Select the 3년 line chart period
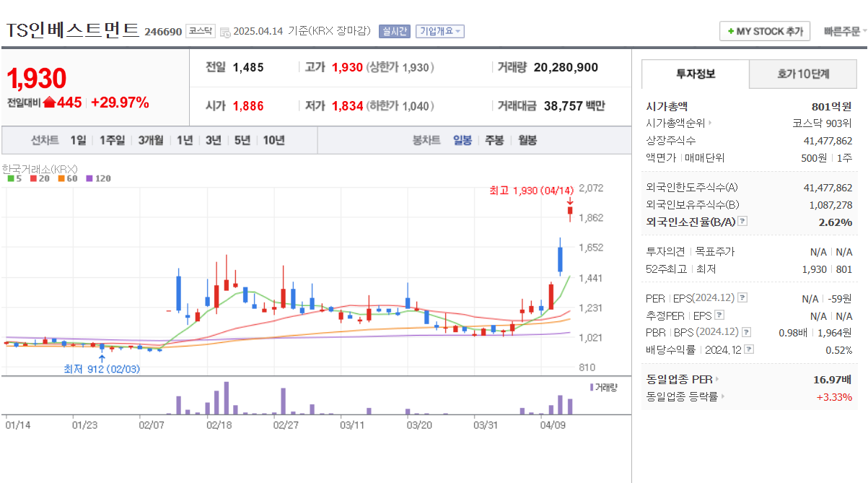Screen dimensions: 868x483 coord(213,140)
